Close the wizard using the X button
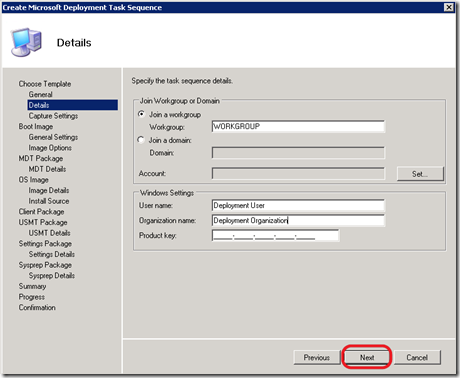Image resolution: width=460 pixels, height=378 pixels. [x=449, y=7]
